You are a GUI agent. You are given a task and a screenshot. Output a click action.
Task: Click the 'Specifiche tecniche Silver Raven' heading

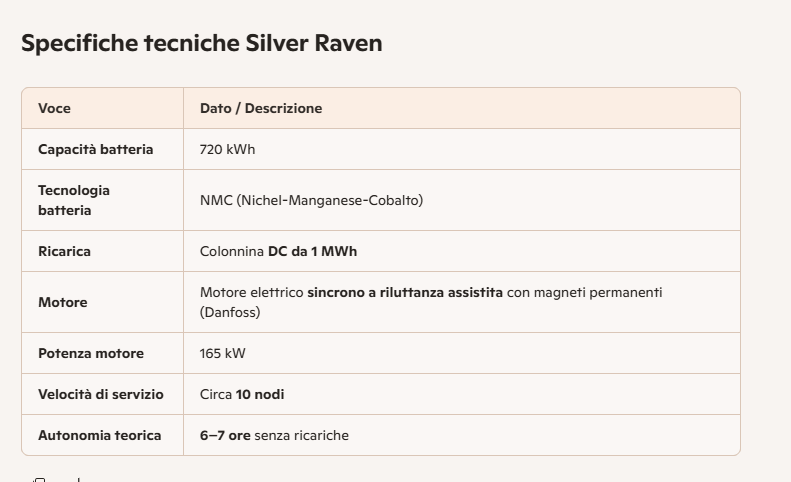click(x=202, y=43)
